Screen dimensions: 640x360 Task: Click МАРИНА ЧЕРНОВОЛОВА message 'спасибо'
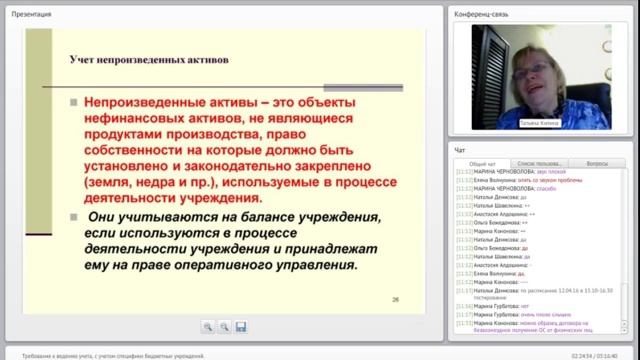pos(546,189)
